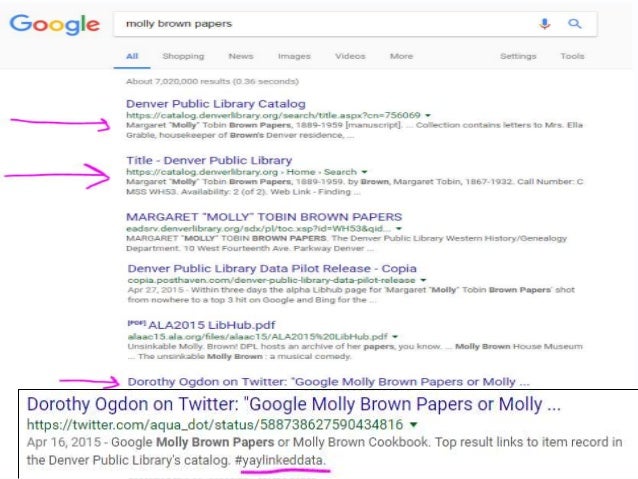Open search Tools

(572, 56)
